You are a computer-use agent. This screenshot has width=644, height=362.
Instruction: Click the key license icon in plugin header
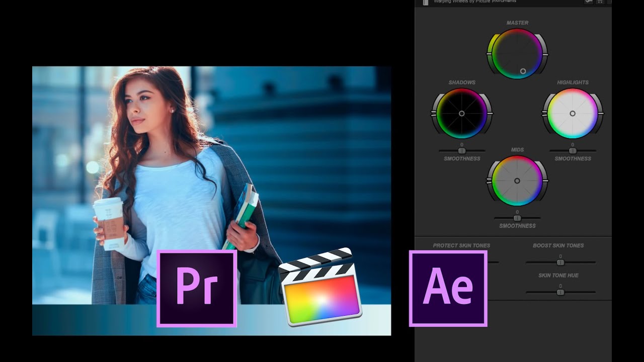pos(588,2)
